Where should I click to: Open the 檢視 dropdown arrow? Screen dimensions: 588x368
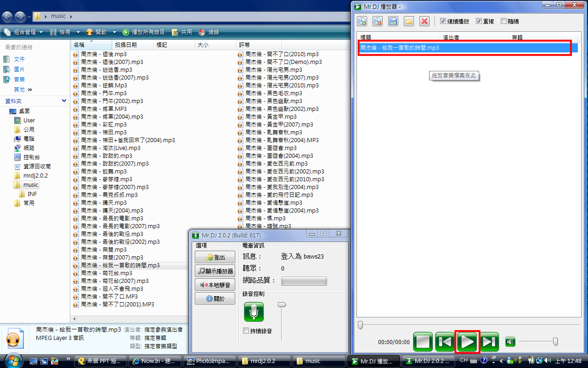coord(78,32)
